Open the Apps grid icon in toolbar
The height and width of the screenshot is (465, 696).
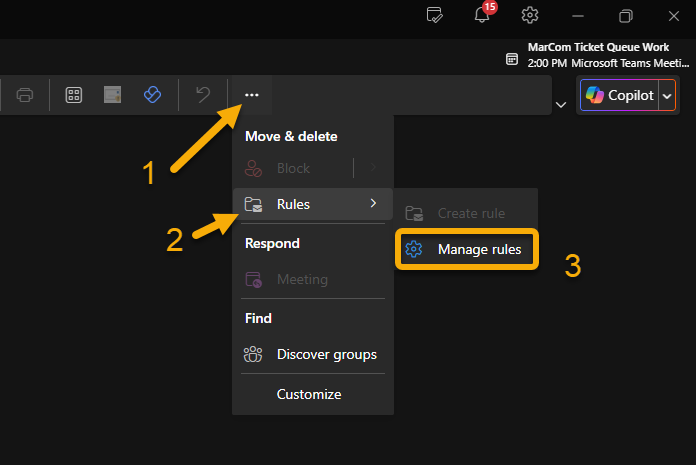(73, 95)
